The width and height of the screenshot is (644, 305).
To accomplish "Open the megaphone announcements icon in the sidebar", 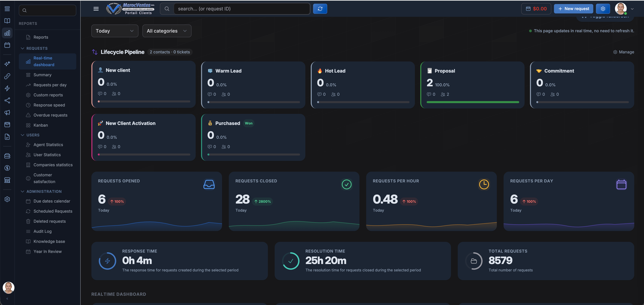I will pos(7,113).
